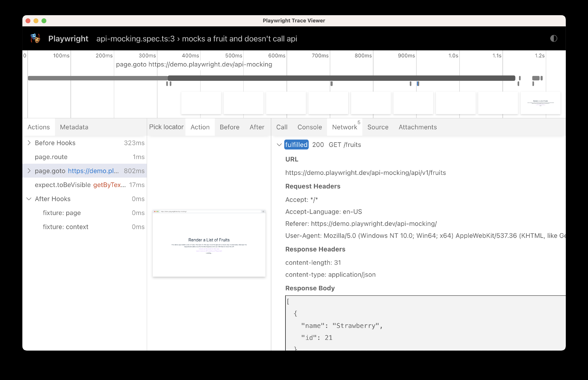The height and width of the screenshot is (380, 588).
Task: Select the page.route action row
Action: (x=85, y=157)
